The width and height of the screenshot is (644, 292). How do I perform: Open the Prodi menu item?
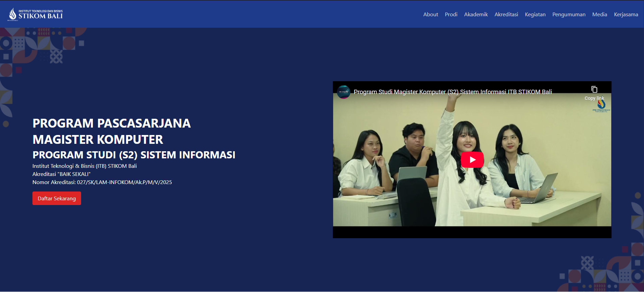451,14
